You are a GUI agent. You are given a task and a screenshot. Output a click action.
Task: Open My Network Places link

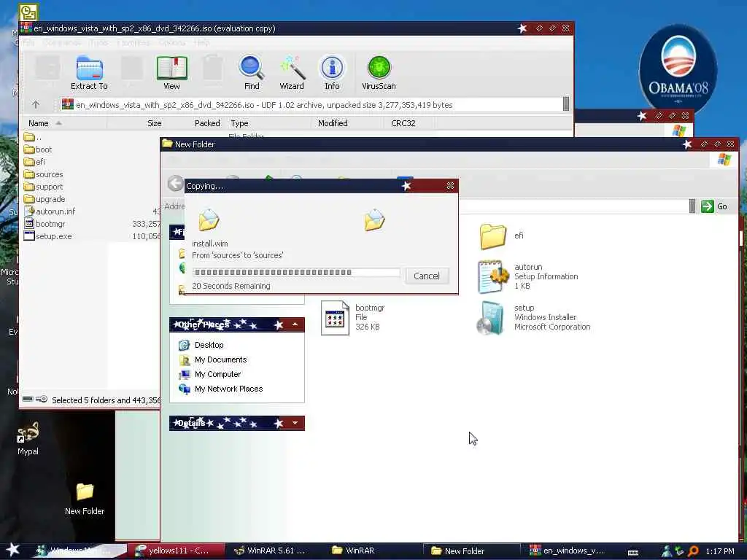coord(220,389)
